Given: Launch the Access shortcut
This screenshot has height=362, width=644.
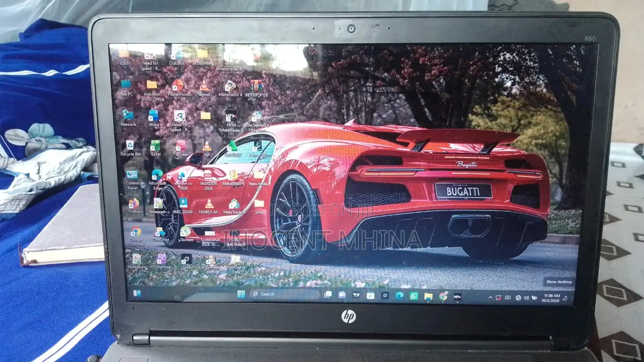Looking at the screenshot, I should [x=181, y=148].
